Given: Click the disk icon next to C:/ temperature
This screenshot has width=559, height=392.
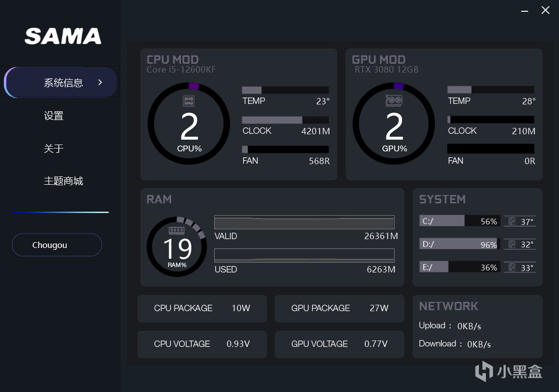Looking at the screenshot, I should 511,221.
